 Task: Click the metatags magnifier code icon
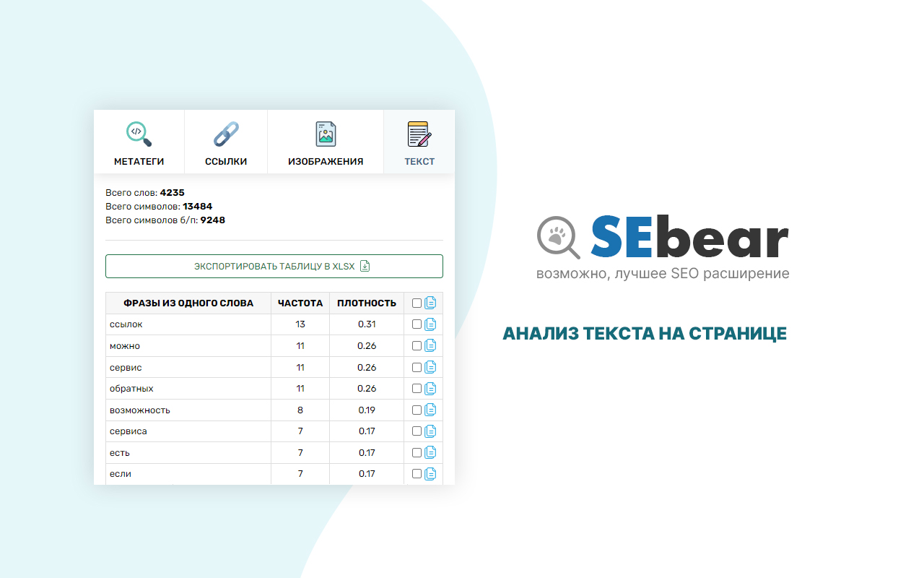[x=139, y=134]
